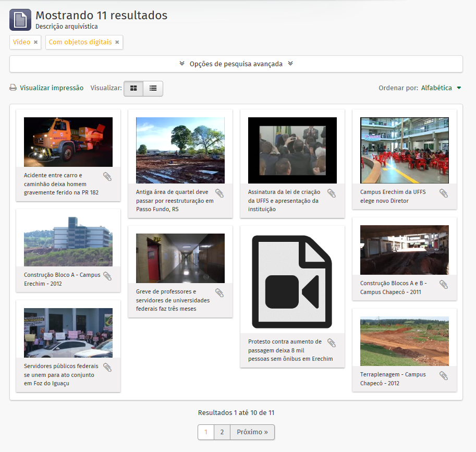
Task: Remove the Vídeo filter tag
Action: click(x=35, y=42)
